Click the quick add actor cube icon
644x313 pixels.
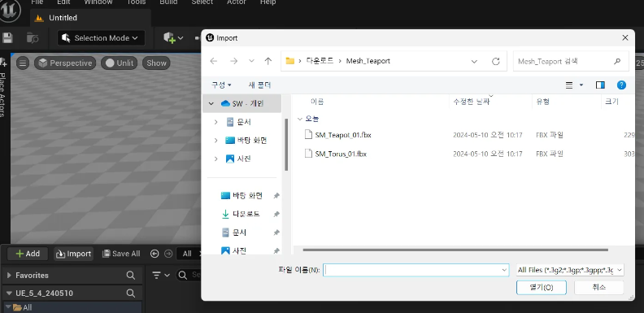point(170,38)
